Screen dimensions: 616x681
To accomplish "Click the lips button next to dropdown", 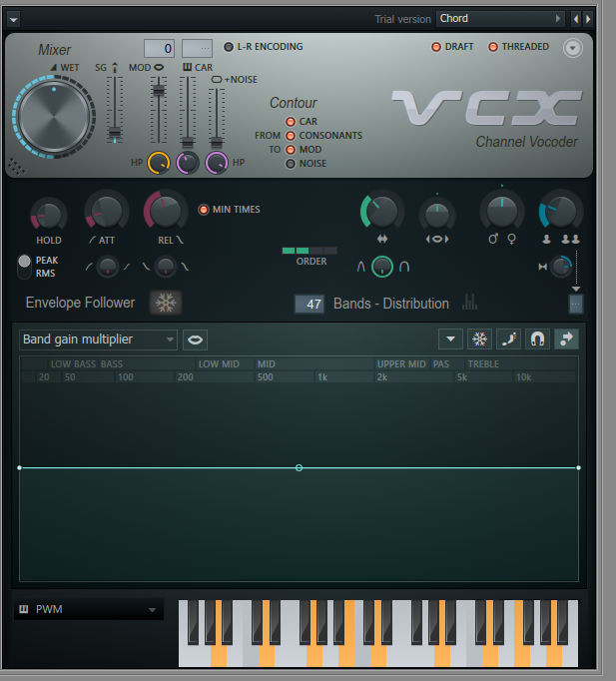I will click(x=195, y=340).
